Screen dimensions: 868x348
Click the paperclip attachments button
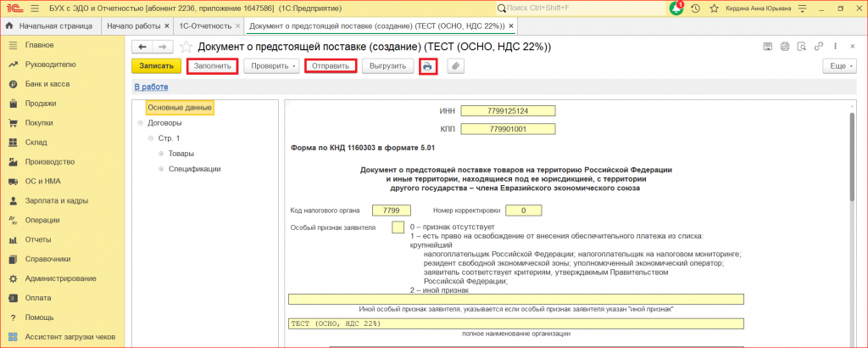click(455, 66)
